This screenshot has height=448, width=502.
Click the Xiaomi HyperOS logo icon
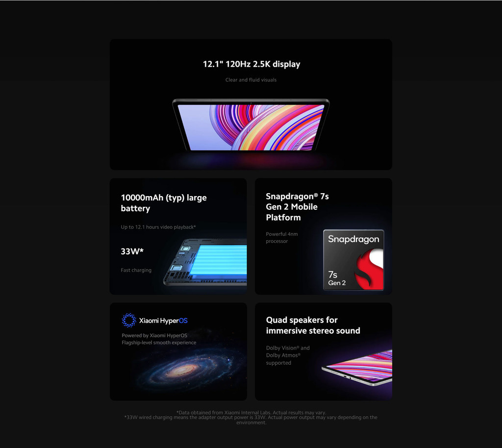tap(129, 321)
